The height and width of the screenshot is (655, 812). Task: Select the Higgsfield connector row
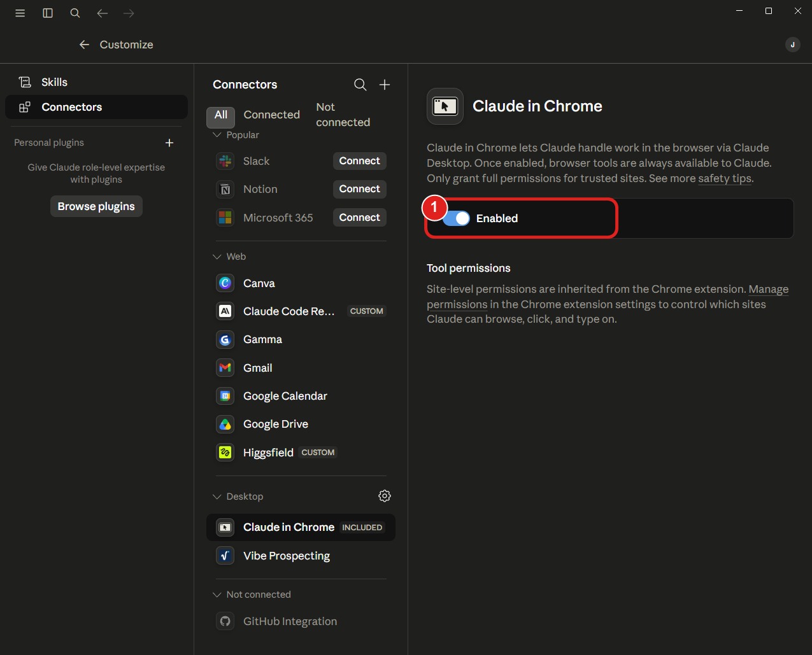pyautogui.click(x=301, y=453)
